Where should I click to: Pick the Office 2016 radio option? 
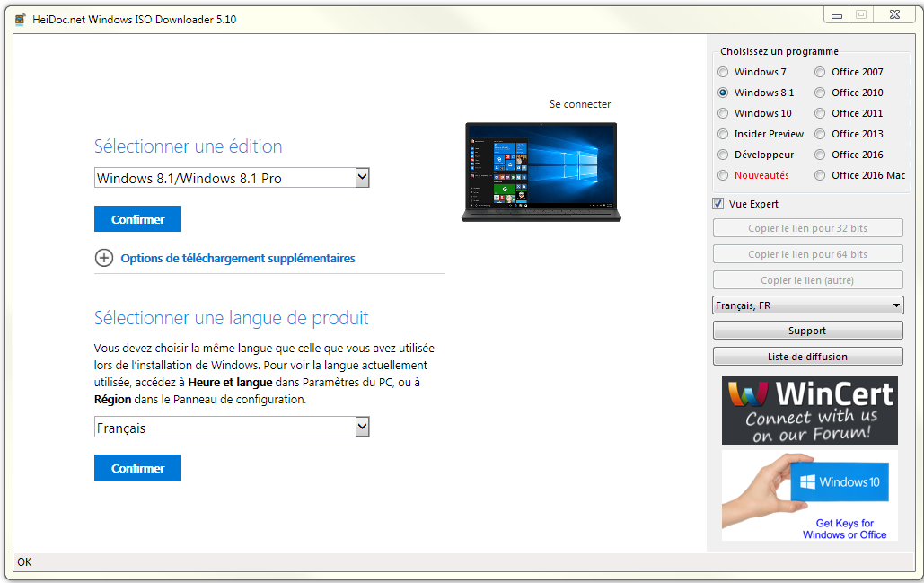[x=820, y=155]
